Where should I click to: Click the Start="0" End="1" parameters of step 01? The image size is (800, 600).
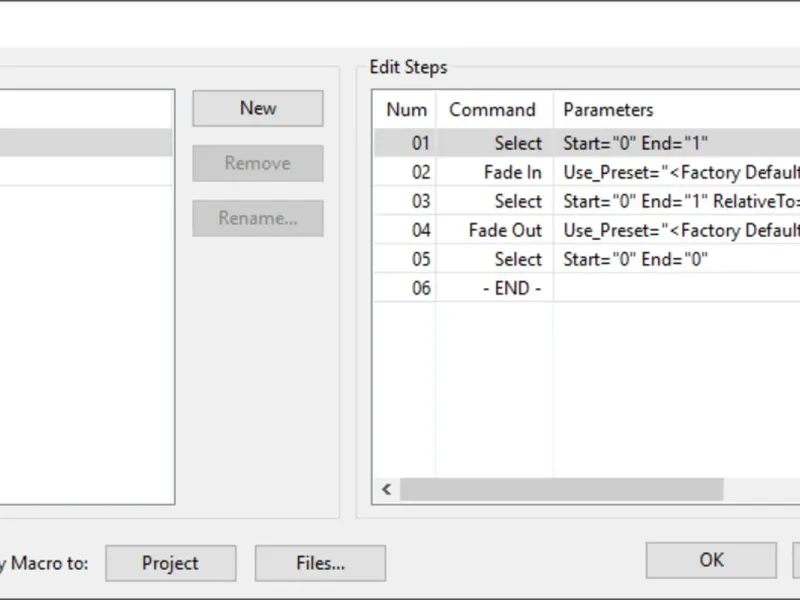coord(635,143)
